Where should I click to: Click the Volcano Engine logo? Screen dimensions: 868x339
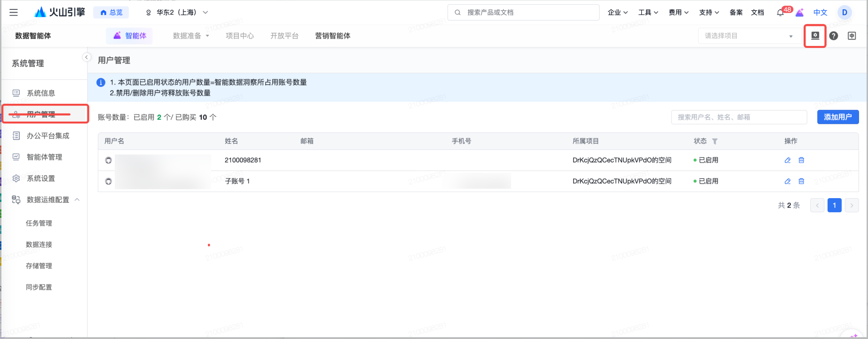tap(60, 12)
